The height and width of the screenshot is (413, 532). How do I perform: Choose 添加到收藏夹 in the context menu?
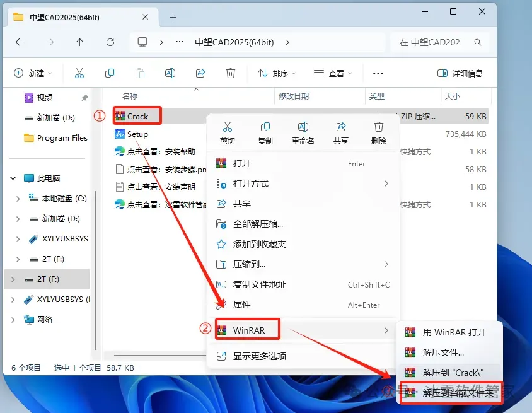303,245
